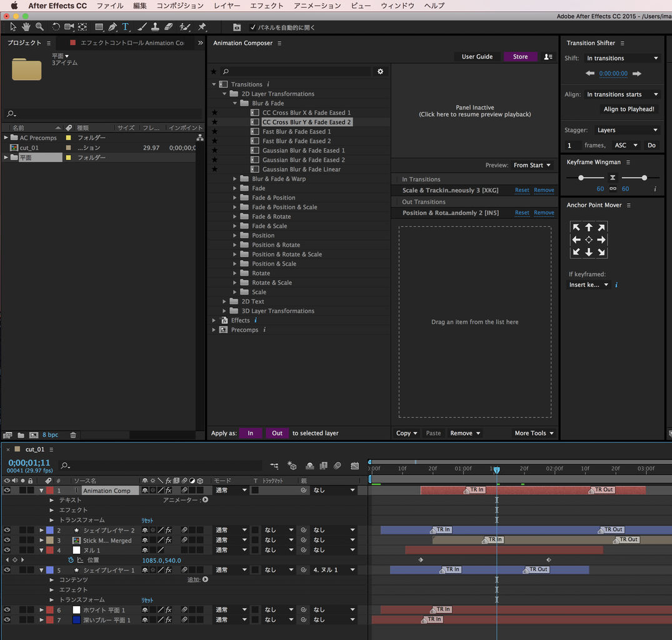
Task: Select the Pen tool
Action: point(113,27)
